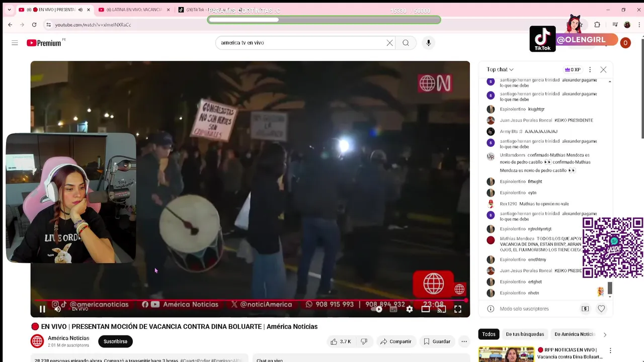Open América Noticias channel avatar
The width and height of the screenshot is (644, 362).
(x=37, y=341)
